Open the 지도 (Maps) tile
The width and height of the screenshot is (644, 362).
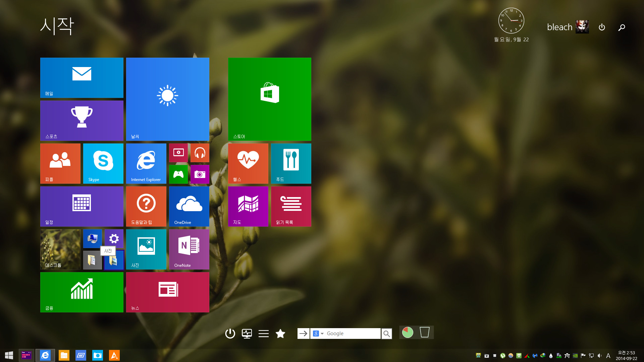pyautogui.click(x=248, y=206)
